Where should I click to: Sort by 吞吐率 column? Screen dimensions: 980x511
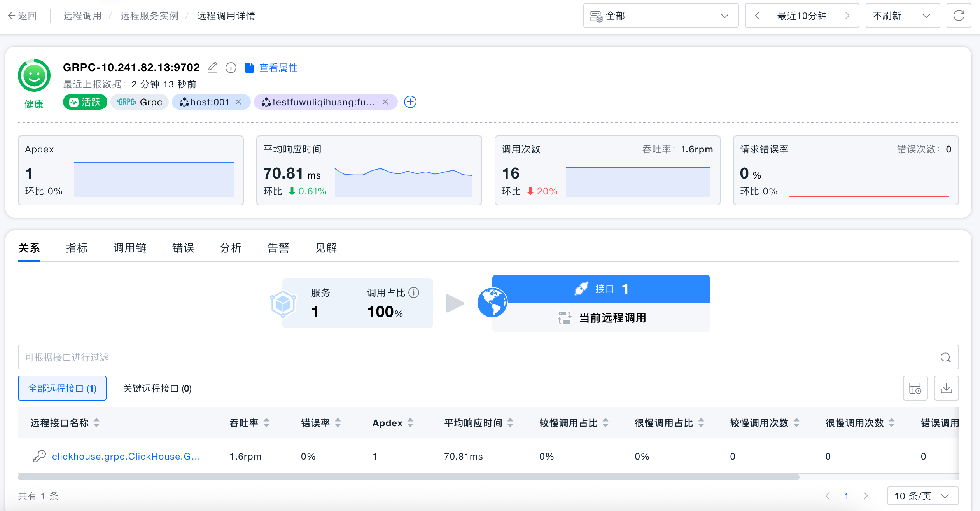coord(266,423)
